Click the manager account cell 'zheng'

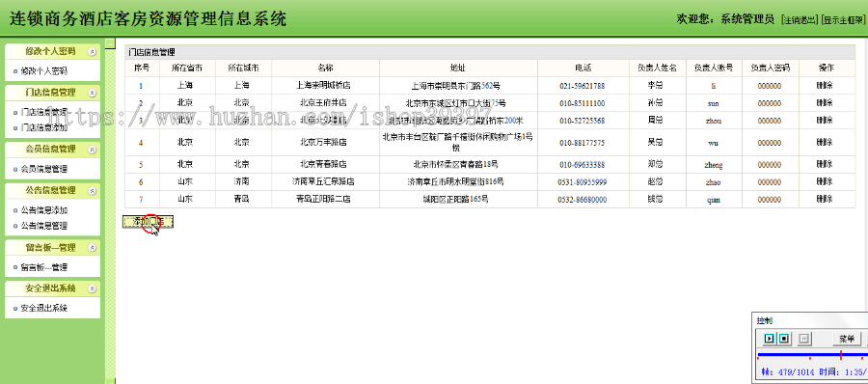coord(714,165)
